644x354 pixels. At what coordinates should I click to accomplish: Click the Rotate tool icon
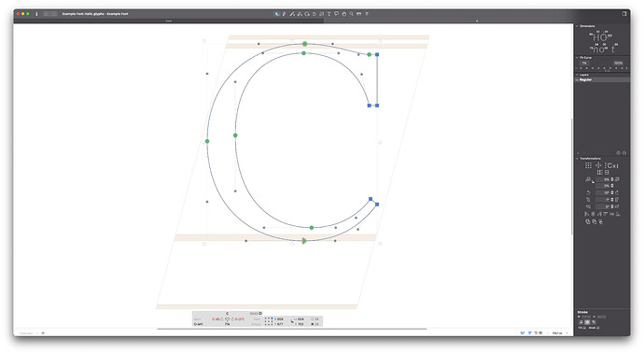click(315, 14)
